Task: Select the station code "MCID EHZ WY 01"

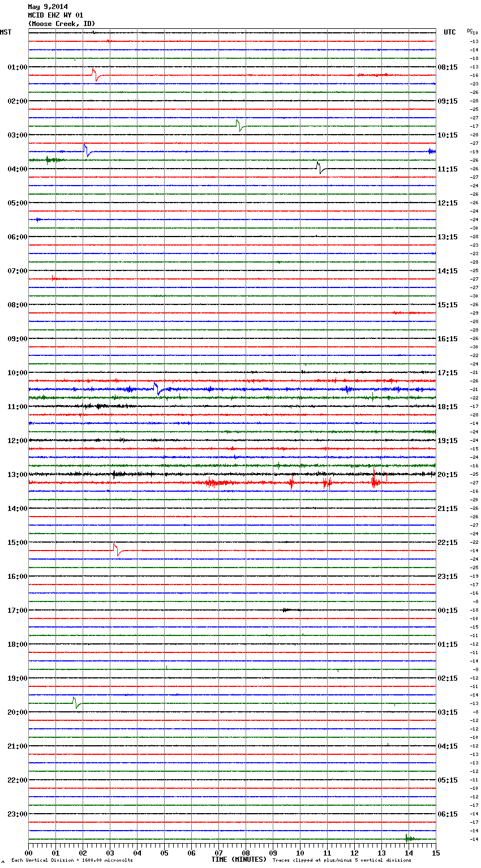Action: point(55,15)
